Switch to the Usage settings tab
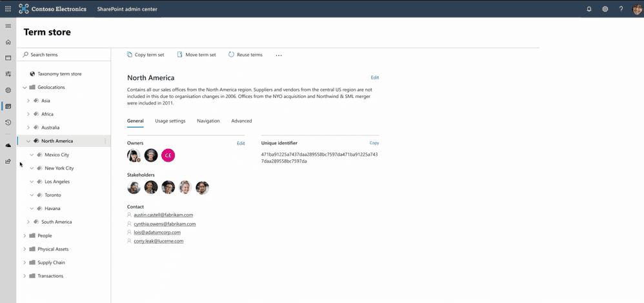 click(170, 121)
